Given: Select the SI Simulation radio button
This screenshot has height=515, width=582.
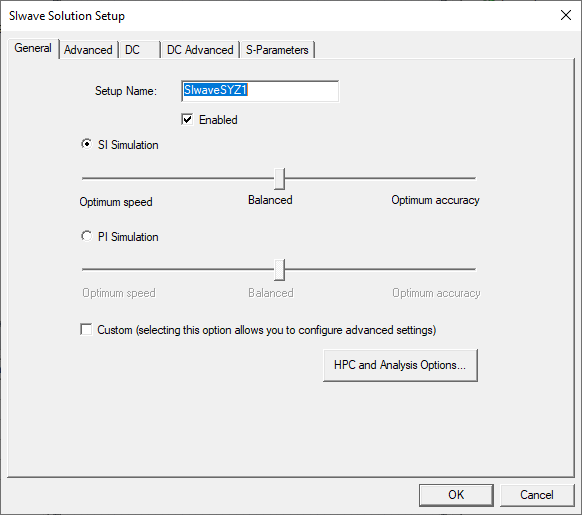Looking at the screenshot, I should 86,144.
